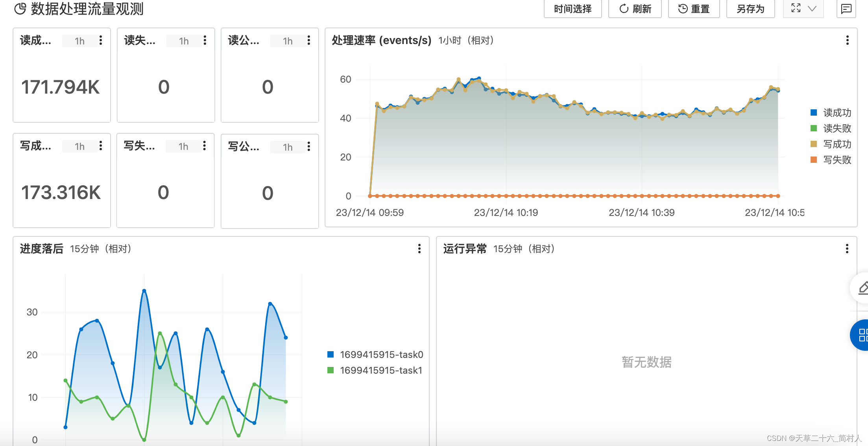868x446 pixels.
Task: Click 1h time badge on 读失败 card
Action: [184, 41]
